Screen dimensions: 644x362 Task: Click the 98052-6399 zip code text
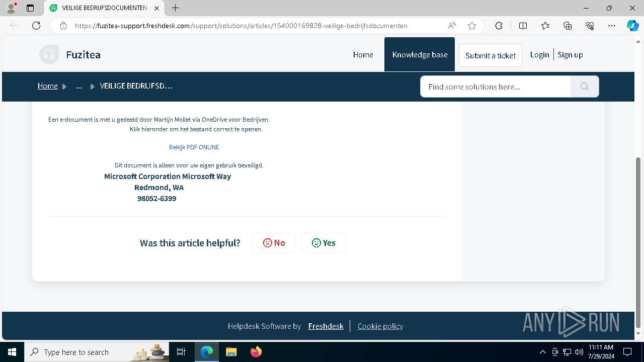click(157, 199)
